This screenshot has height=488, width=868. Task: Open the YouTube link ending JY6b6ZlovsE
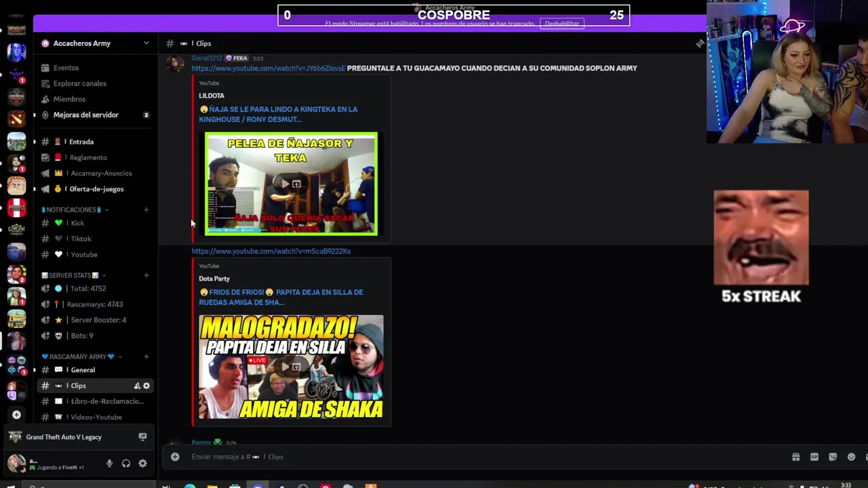[268, 68]
